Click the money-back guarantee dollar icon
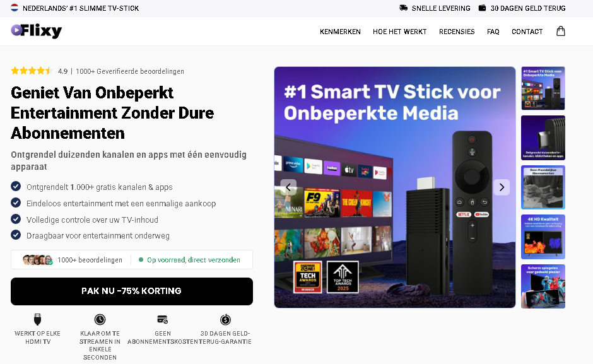 [225, 319]
